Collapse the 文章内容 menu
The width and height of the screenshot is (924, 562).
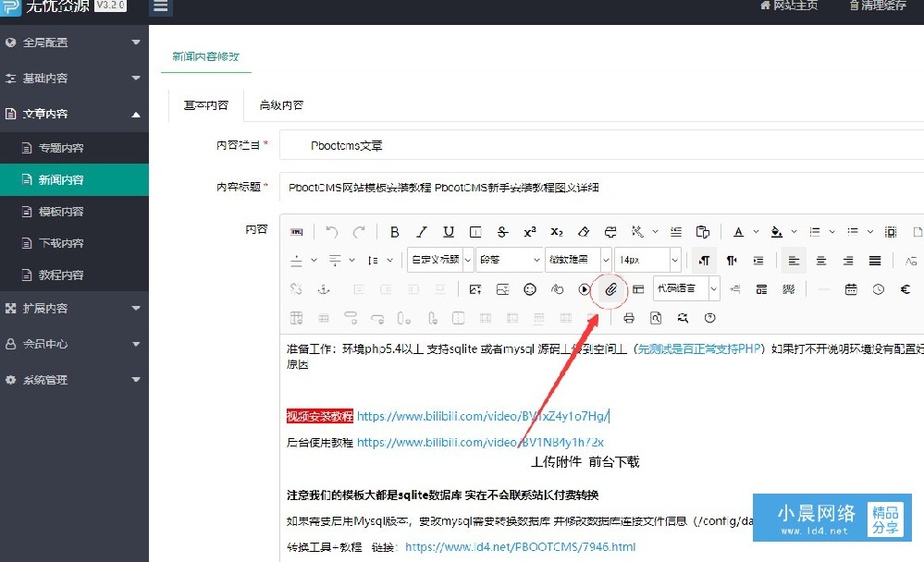point(74,114)
